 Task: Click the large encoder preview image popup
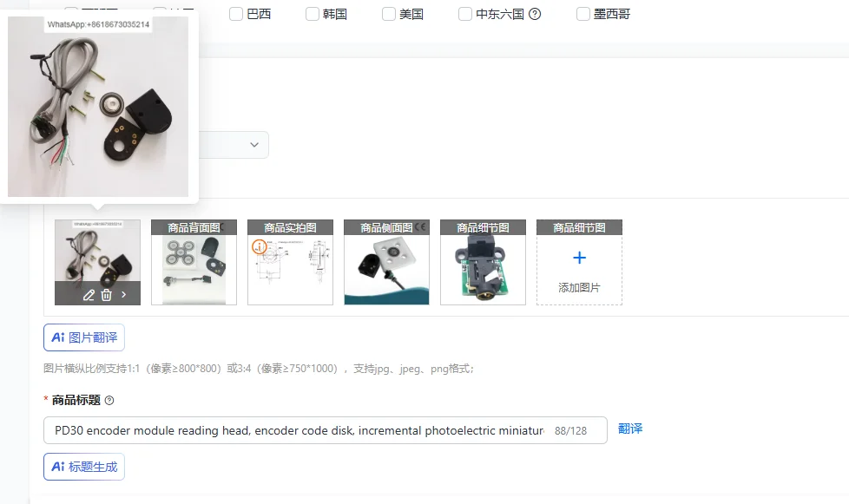tap(98, 107)
